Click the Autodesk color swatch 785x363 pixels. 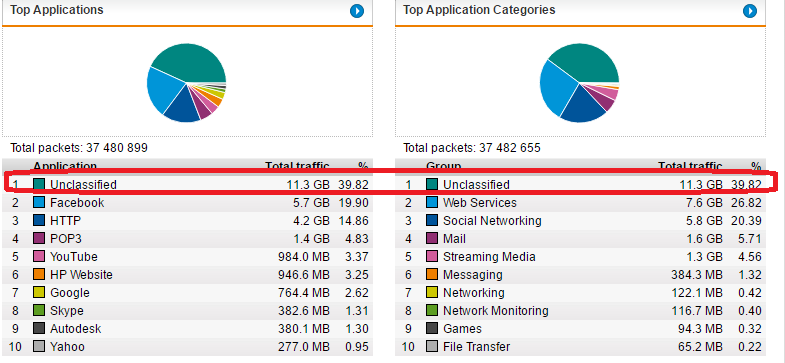click(39, 329)
